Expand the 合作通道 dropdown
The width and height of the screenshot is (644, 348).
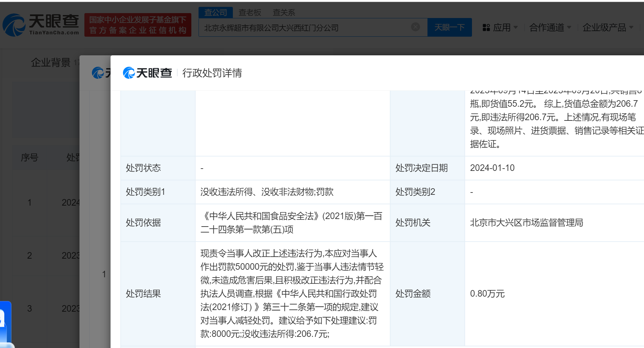pos(550,27)
